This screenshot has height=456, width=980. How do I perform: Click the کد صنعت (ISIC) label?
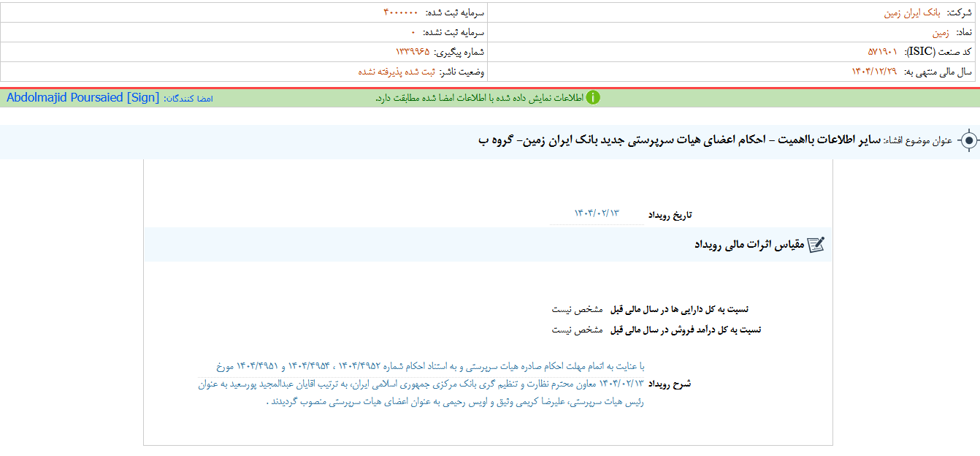pyautogui.click(x=939, y=52)
